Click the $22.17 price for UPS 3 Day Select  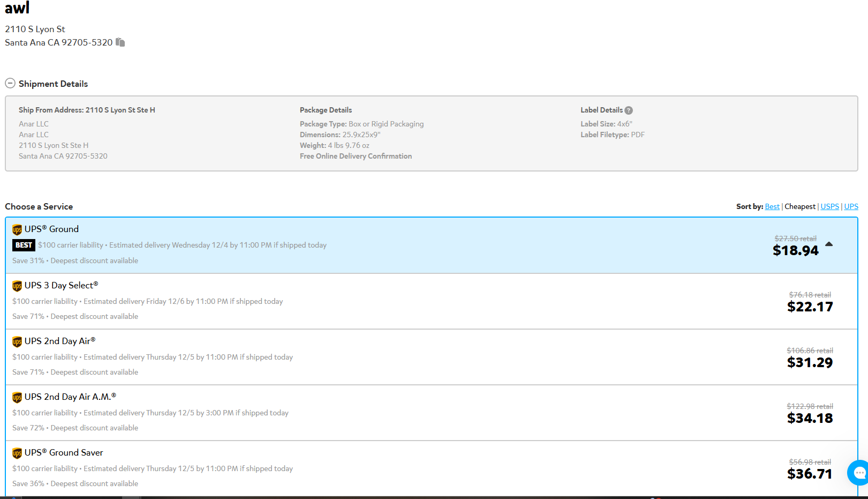click(x=810, y=307)
